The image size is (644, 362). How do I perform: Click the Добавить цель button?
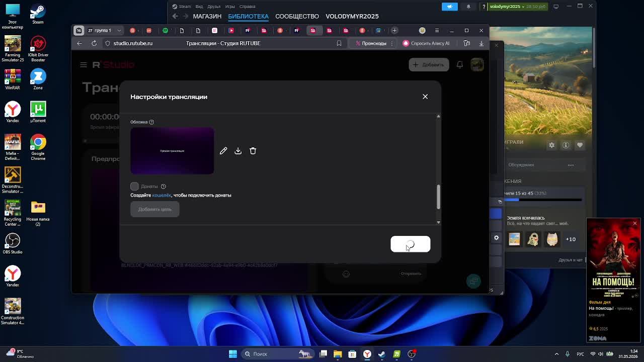point(155,209)
